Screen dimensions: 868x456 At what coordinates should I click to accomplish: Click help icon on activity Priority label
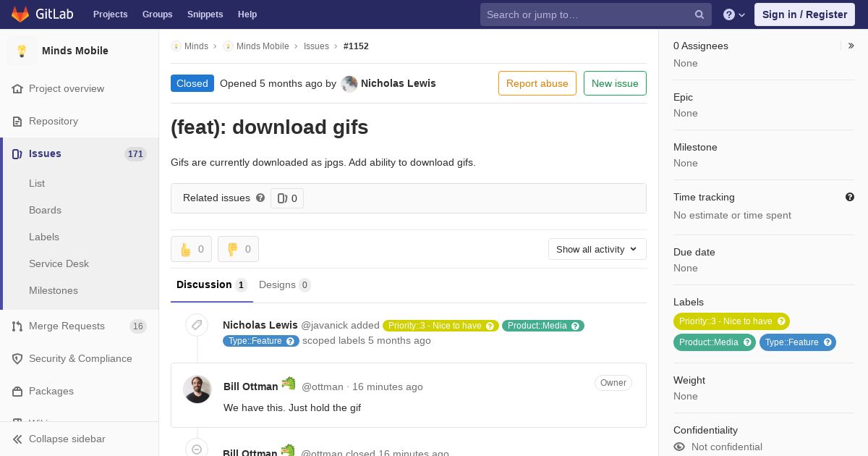pyautogui.click(x=490, y=326)
